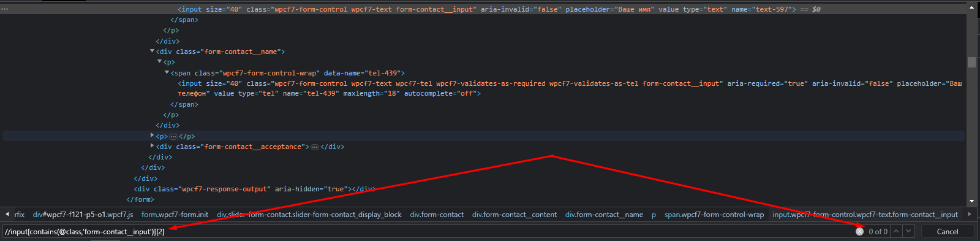Viewport: 980px width, 241px height.
Task: Go to previous search result
Action: pos(896,231)
